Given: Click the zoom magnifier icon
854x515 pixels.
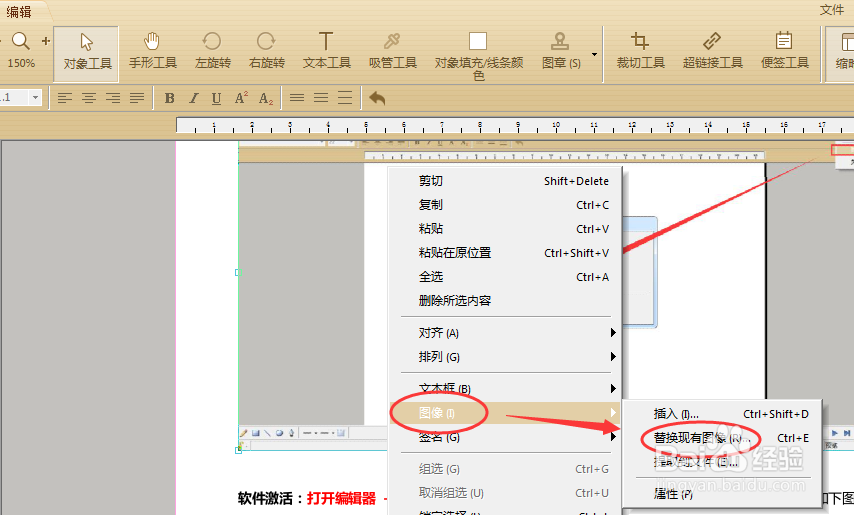Looking at the screenshot, I should tap(21, 41).
